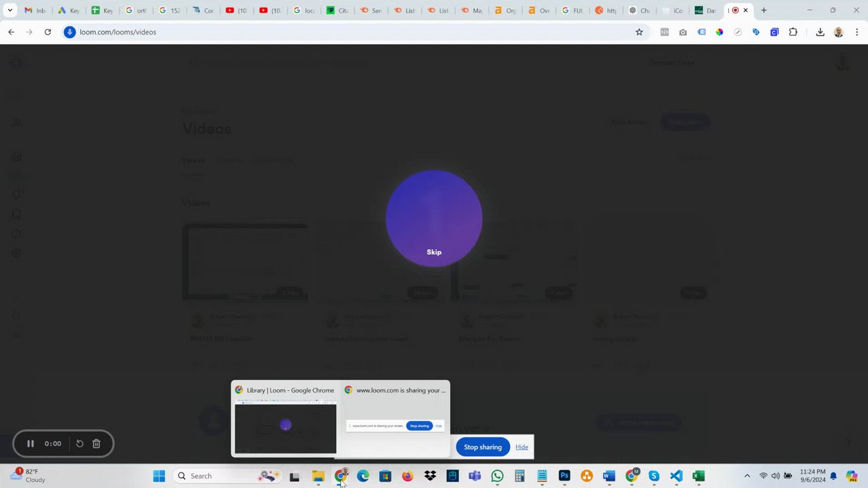Show hidden system tray icons
868x488 pixels.
coord(747,476)
